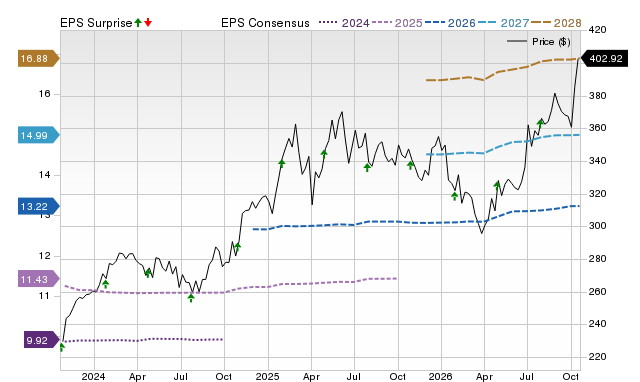Click the red down arrow in the EPS Surprise legend
Image resolution: width=640 pixels, height=382 pixels.
(x=148, y=22)
